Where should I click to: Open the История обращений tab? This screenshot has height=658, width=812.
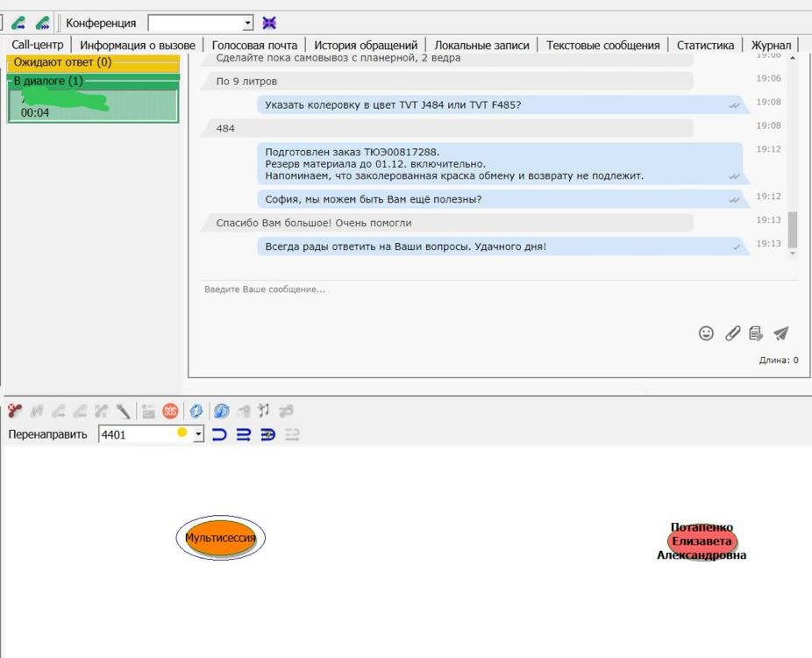pos(366,45)
